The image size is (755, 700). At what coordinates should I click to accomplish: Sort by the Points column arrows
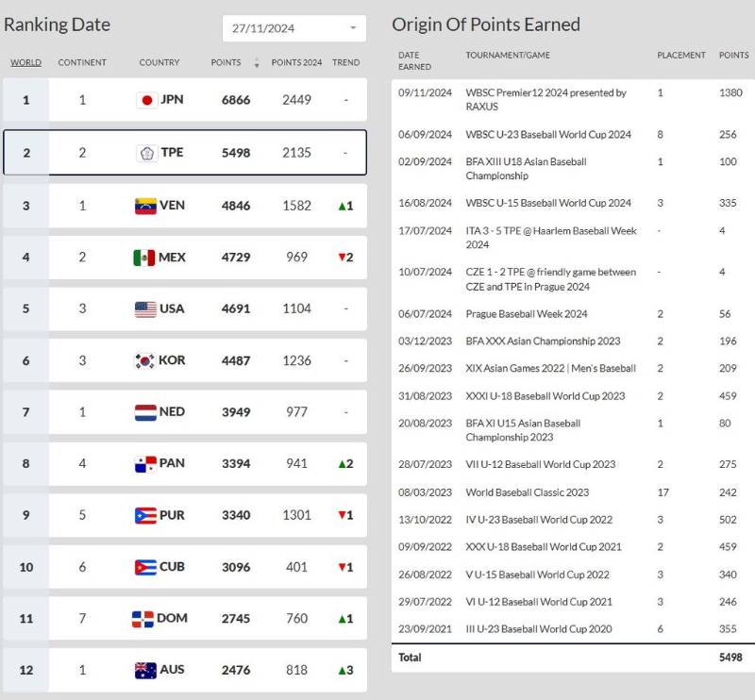[x=257, y=63]
